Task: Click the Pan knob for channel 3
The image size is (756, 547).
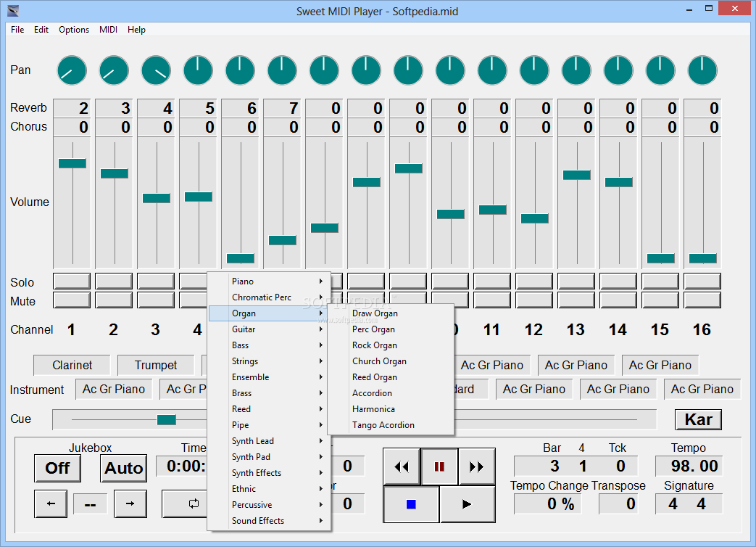Action: coord(156,70)
